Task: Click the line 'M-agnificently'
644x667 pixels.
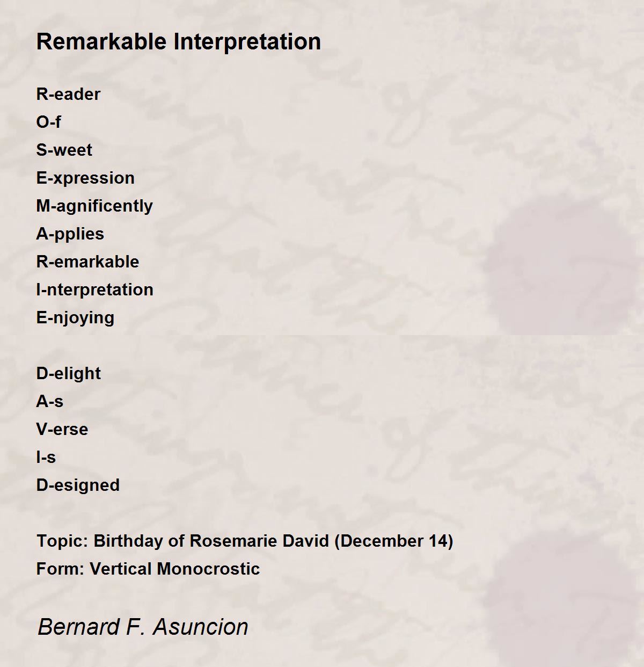Action: click(x=94, y=206)
